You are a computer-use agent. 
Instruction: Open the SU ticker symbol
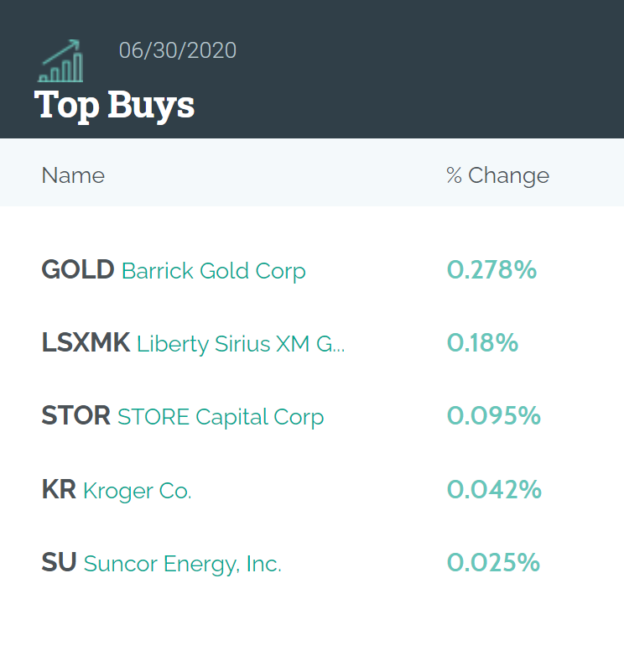pos(59,563)
